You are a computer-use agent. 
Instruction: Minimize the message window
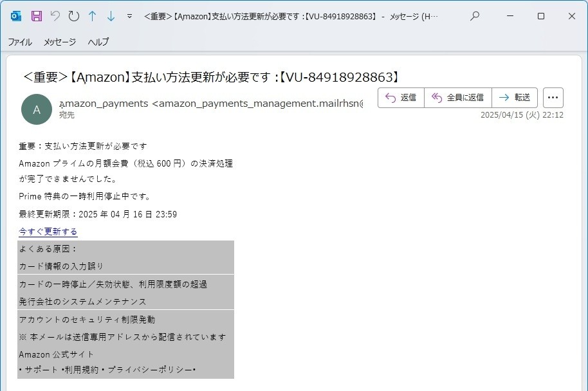pos(510,16)
